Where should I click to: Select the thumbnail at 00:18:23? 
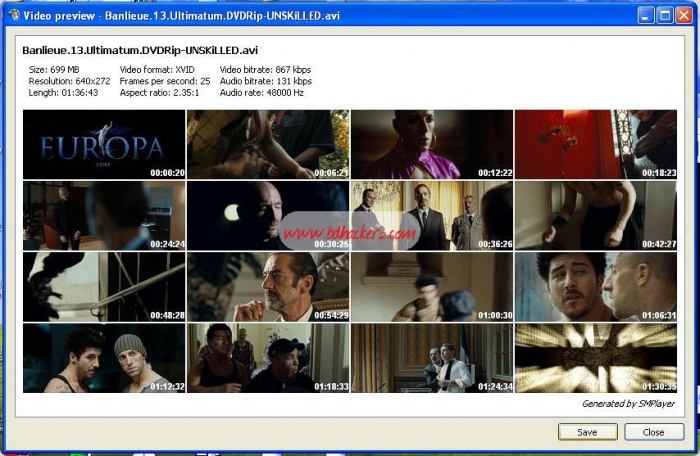click(x=596, y=144)
